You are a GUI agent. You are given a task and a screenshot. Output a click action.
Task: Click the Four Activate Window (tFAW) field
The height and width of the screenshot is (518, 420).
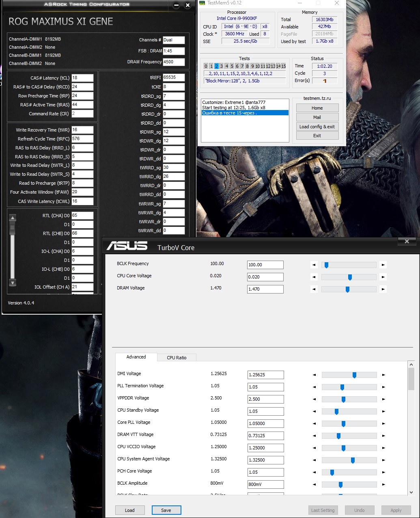point(82,192)
